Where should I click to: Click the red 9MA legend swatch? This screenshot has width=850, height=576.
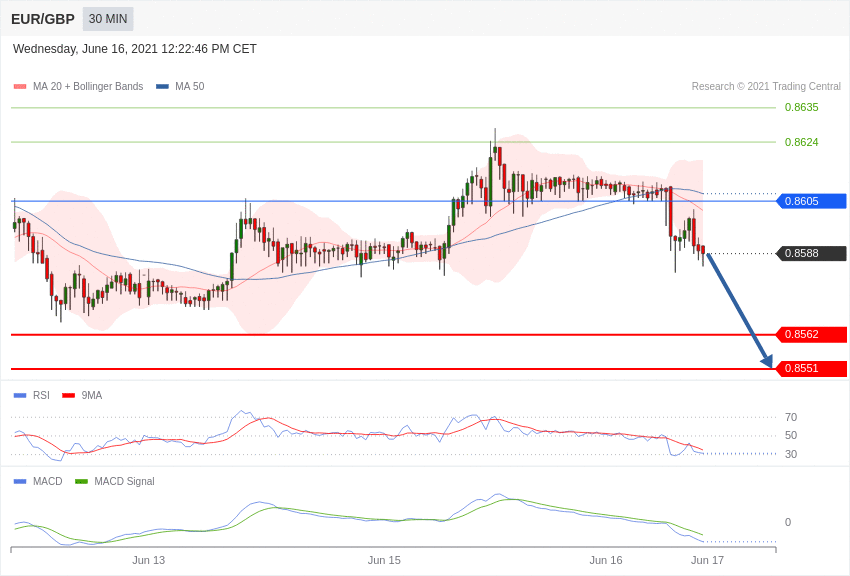point(68,396)
